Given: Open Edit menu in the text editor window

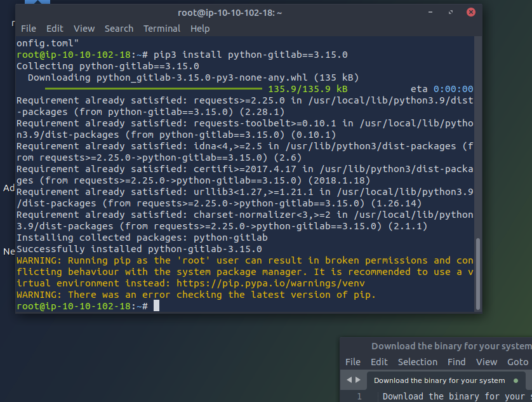Looking at the screenshot, I should (x=379, y=362).
